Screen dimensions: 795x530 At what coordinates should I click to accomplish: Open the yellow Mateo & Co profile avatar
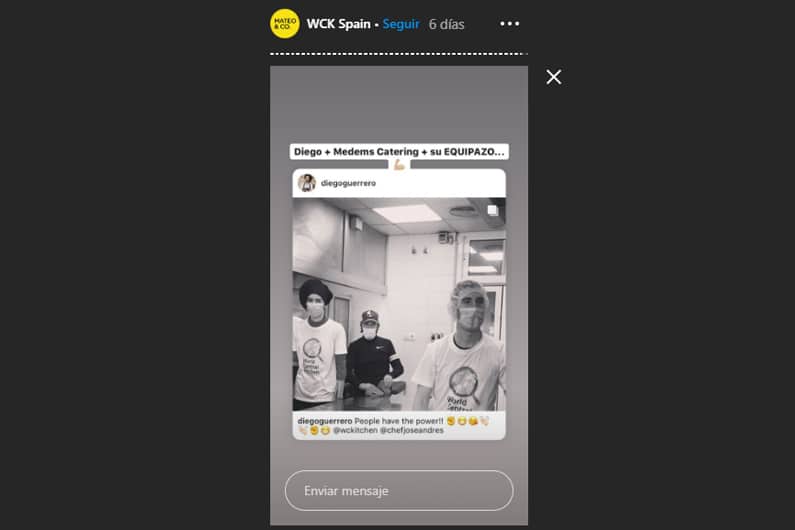coord(284,24)
